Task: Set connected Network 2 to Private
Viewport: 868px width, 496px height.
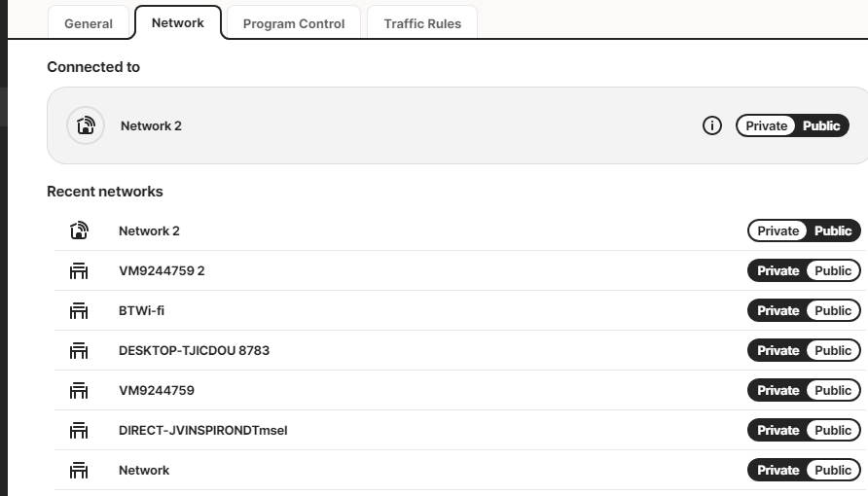Action: 767,125
